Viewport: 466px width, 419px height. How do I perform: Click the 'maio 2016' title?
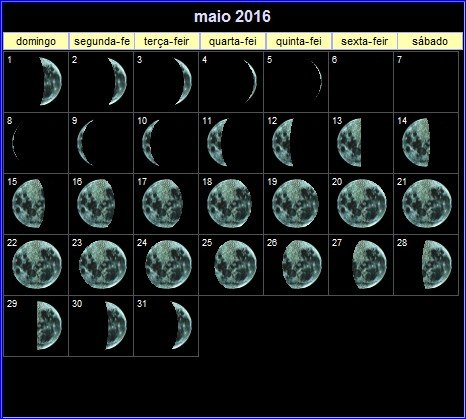pos(232,17)
